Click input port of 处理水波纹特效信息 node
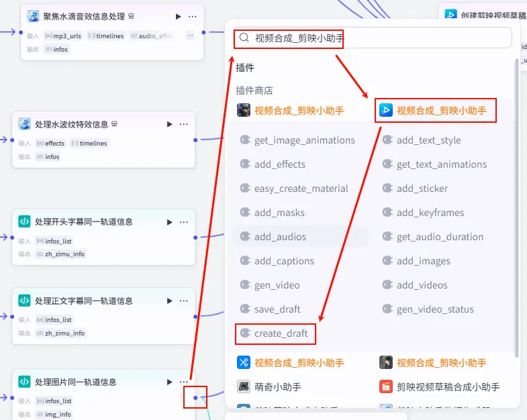 12,140
